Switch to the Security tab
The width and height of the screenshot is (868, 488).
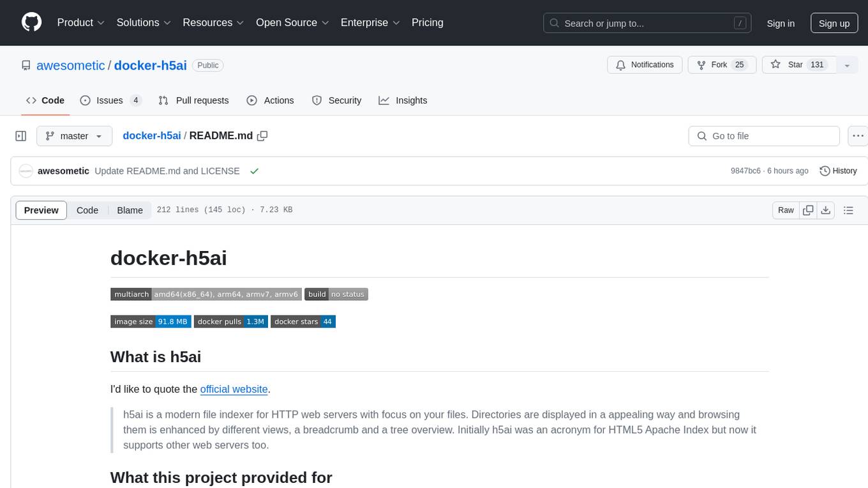[336, 100]
